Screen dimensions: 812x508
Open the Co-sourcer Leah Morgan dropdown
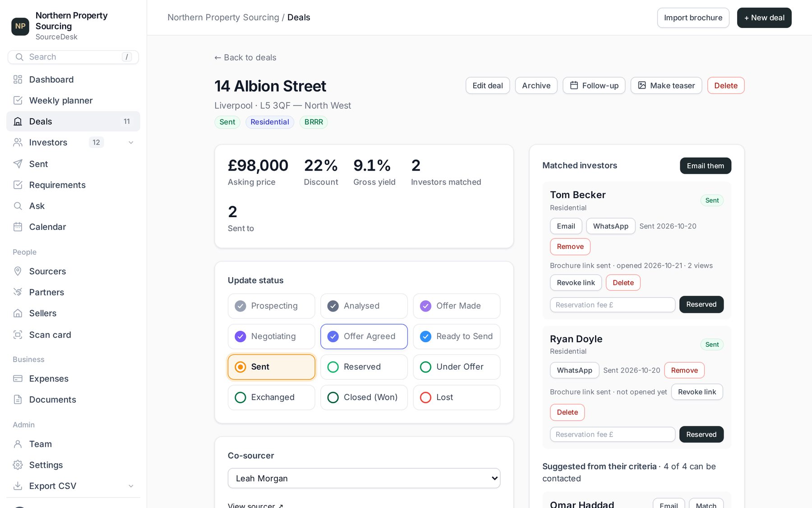click(364, 478)
